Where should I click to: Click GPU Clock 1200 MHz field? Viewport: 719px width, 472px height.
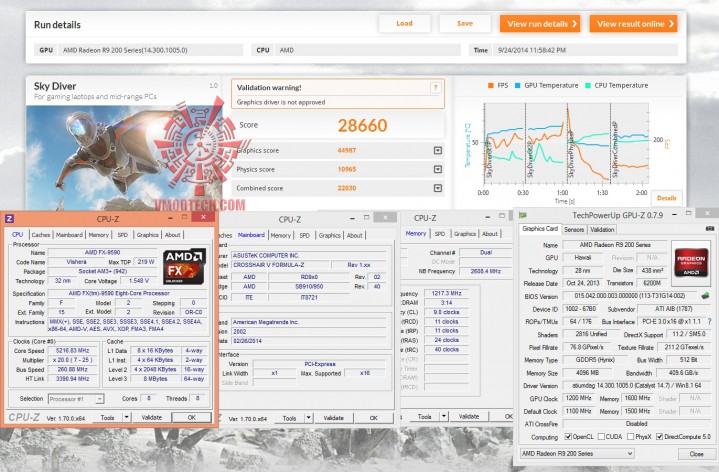(580, 398)
